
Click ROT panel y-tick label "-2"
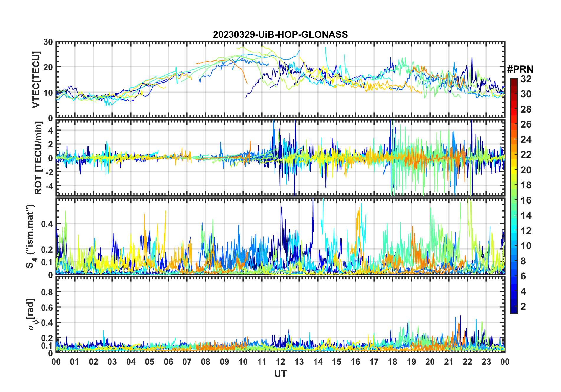click(x=49, y=172)
